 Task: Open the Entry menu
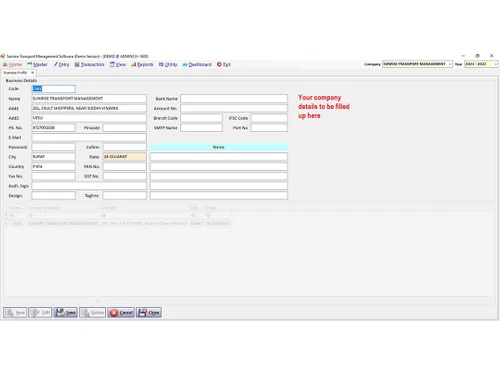coord(61,64)
